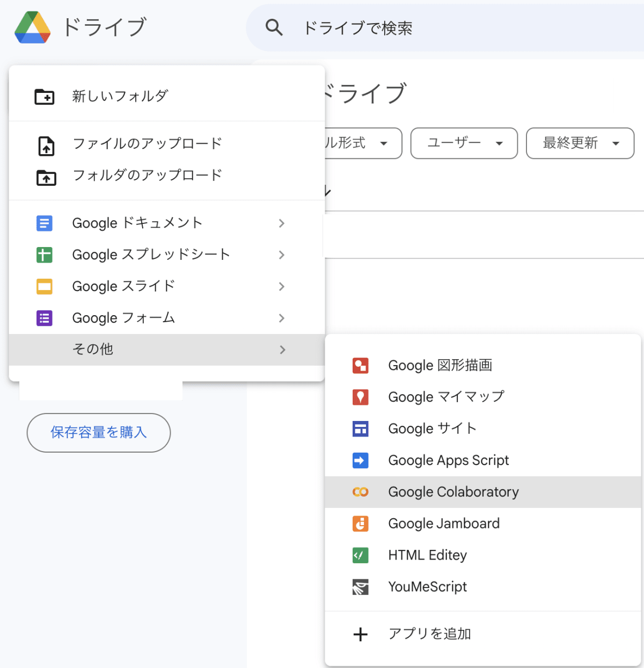The width and height of the screenshot is (644, 668).
Task: Click the Google 図形描画 red icon
Action: 361,366
